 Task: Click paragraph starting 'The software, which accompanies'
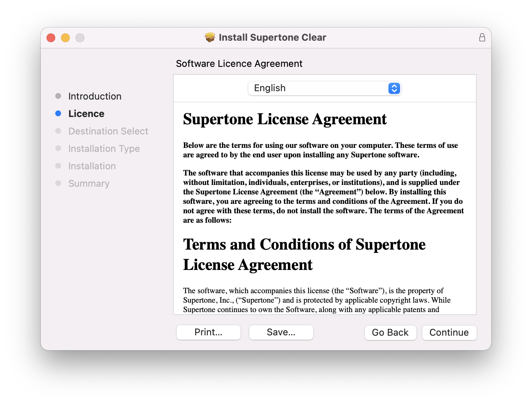317,300
